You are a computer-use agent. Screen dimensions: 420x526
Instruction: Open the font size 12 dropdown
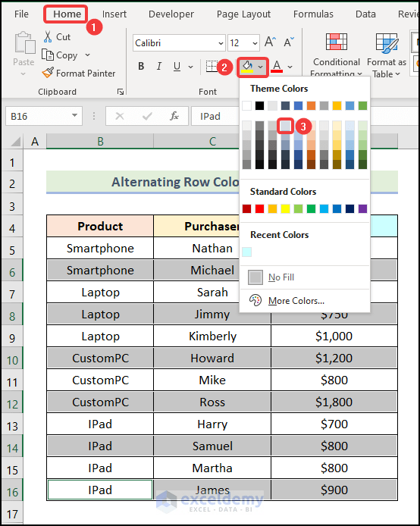[x=255, y=43]
